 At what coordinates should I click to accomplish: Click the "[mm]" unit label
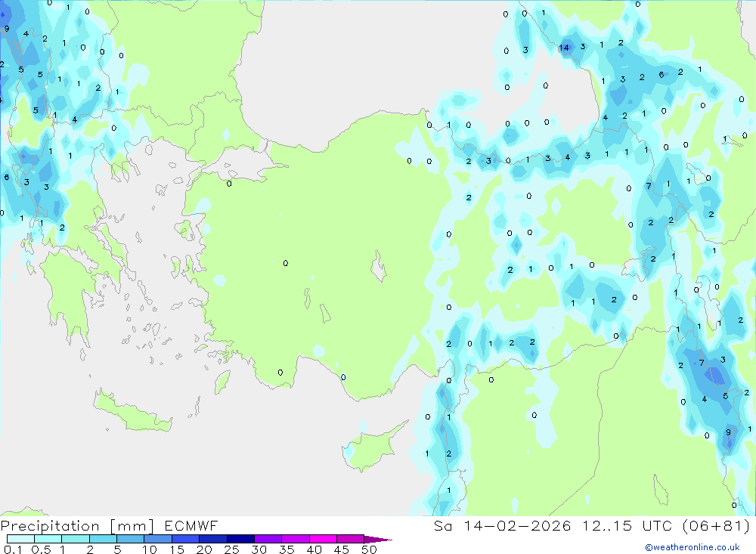(132, 526)
